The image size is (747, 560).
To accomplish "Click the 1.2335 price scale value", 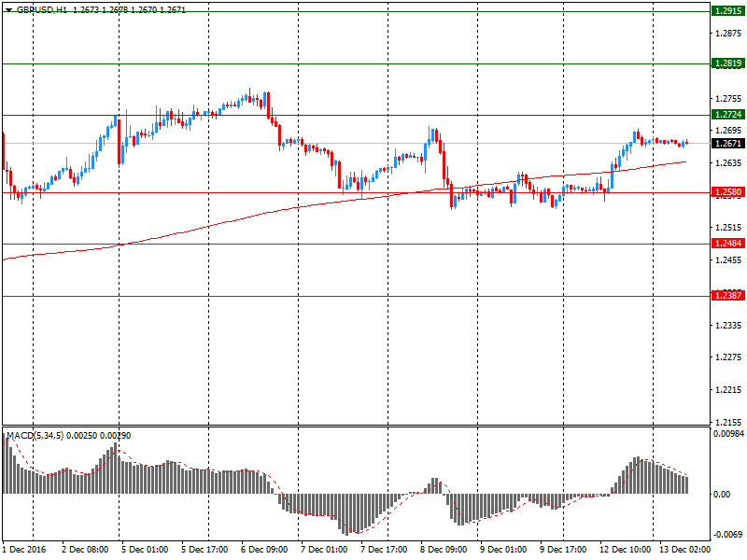I will point(729,325).
